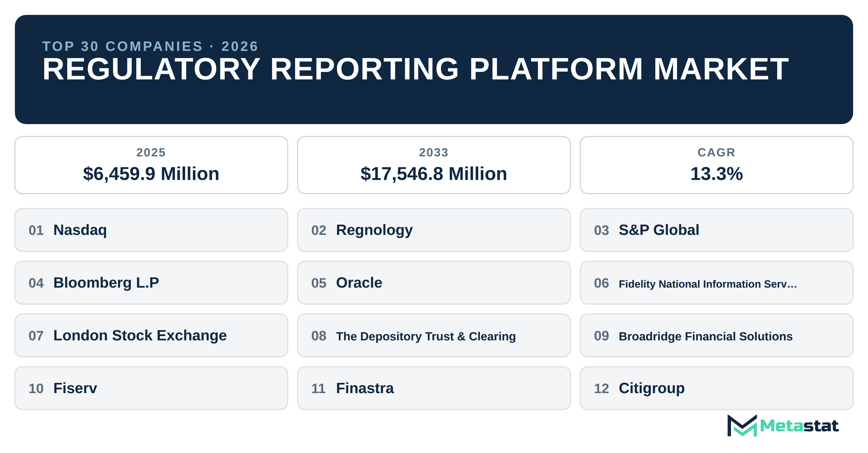Click the Top 30 Companies · 2026 subtitle

pyautogui.click(x=150, y=46)
